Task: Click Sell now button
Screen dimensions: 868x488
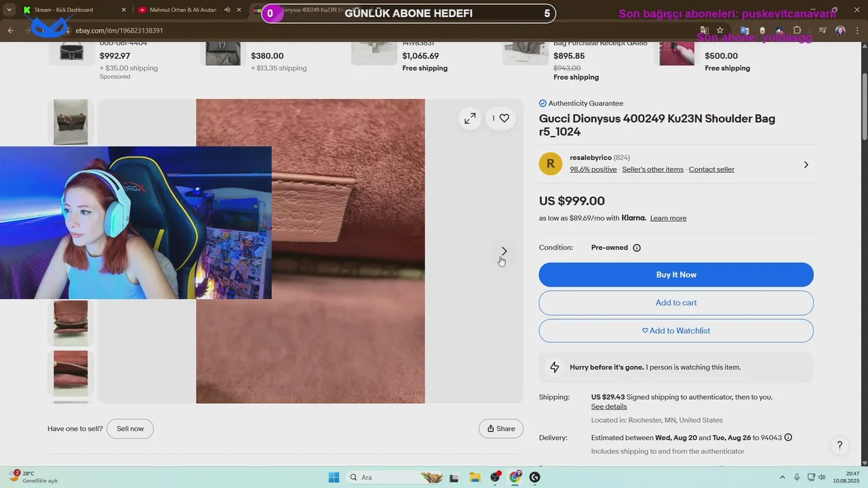Action: (130, 428)
